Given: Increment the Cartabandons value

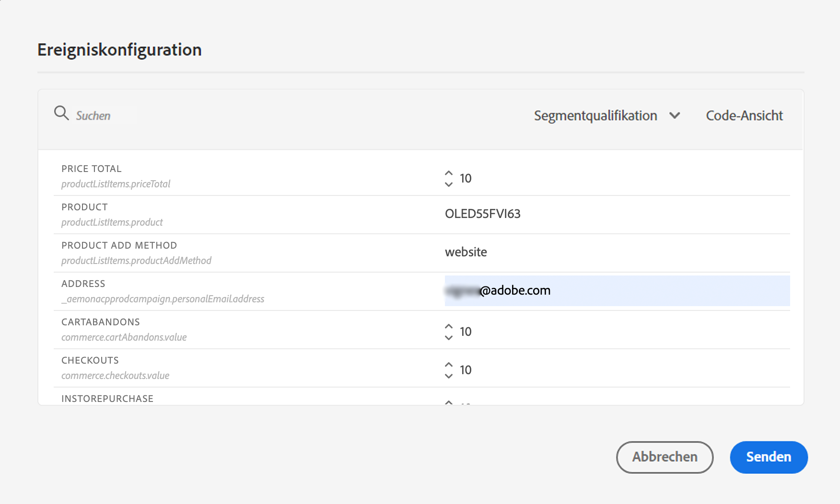Looking at the screenshot, I should point(449,326).
